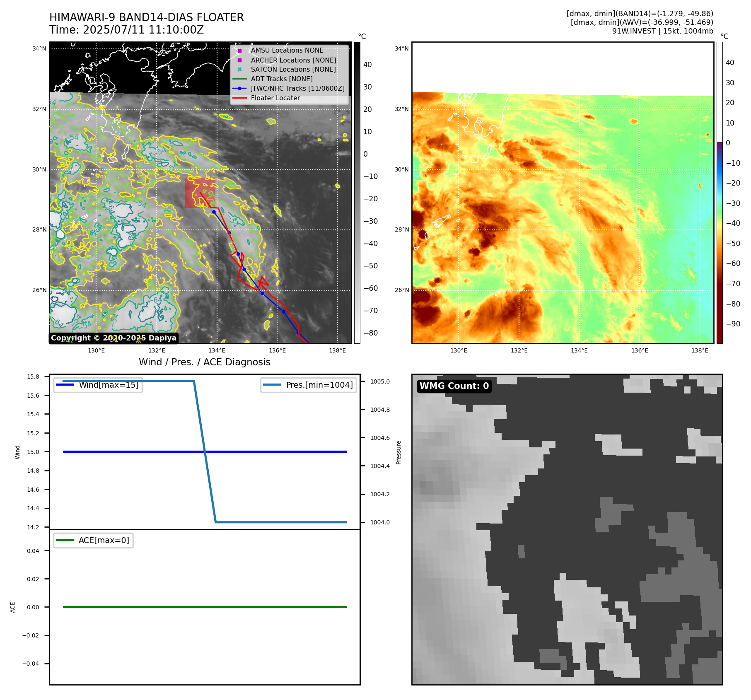This screenshot has width=751, height=700.
Task: Click the vertical 'Pressure' axis label
Action: (x=398, y=452)
